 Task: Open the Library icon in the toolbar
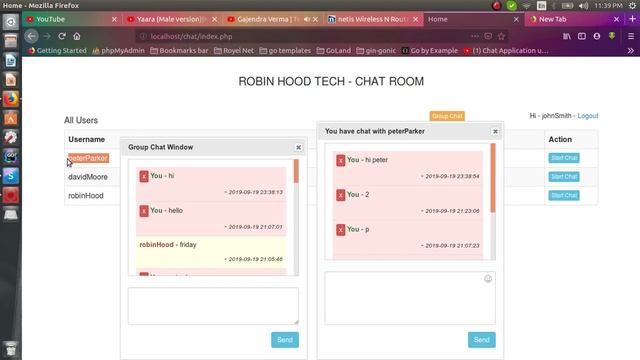(567, 36)
